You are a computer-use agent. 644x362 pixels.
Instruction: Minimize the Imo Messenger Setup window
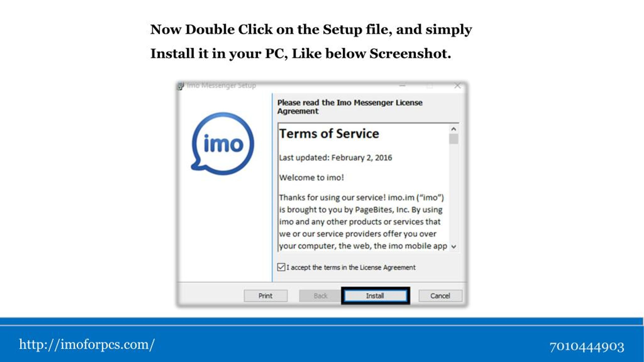pyautogui.click(x=402, y=86)
